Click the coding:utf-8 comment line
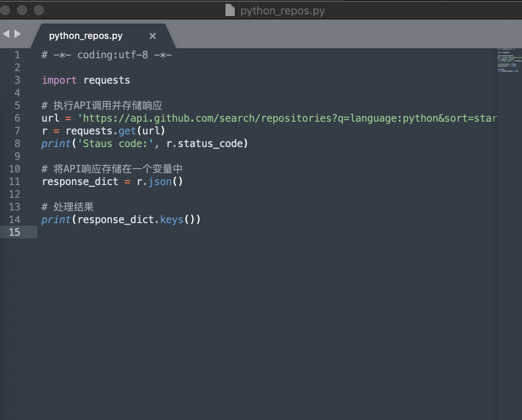The height and width of the screenshot is (420, 522). [107, 55]
